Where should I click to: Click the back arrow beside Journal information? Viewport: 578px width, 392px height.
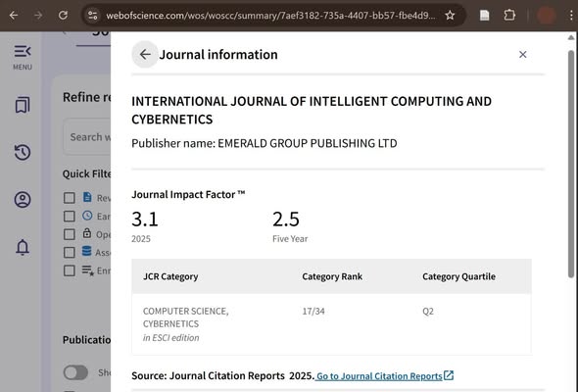click(145, 55)
